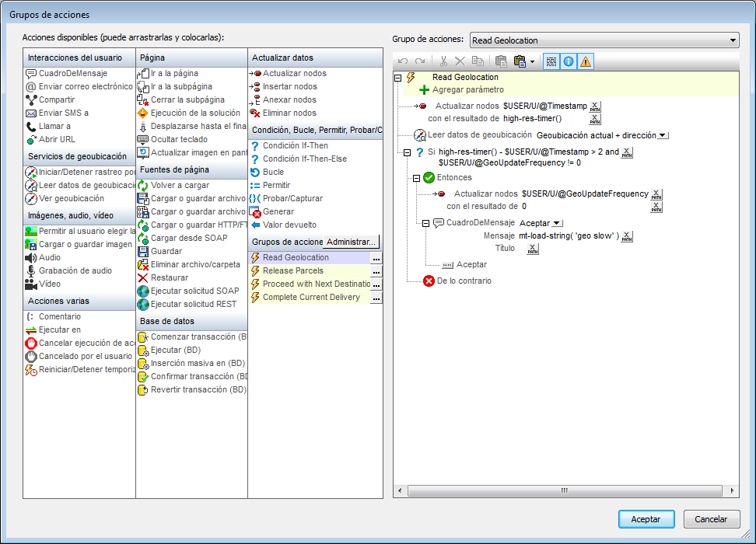
Task: Select the Audio action icon
Action: click(31, 257)
